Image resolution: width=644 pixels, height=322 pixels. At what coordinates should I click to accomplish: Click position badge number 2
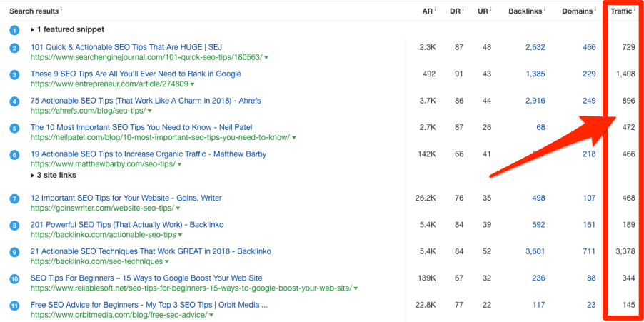14,48
